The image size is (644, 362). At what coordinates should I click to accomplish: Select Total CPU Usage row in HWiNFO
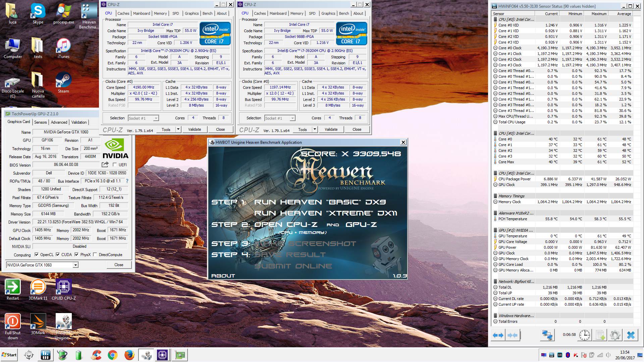(x=562, y=122)
